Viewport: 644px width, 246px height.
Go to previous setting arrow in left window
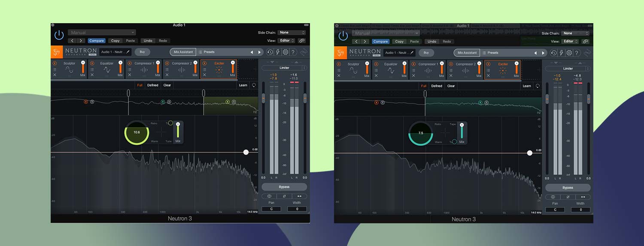click(72, 41)
